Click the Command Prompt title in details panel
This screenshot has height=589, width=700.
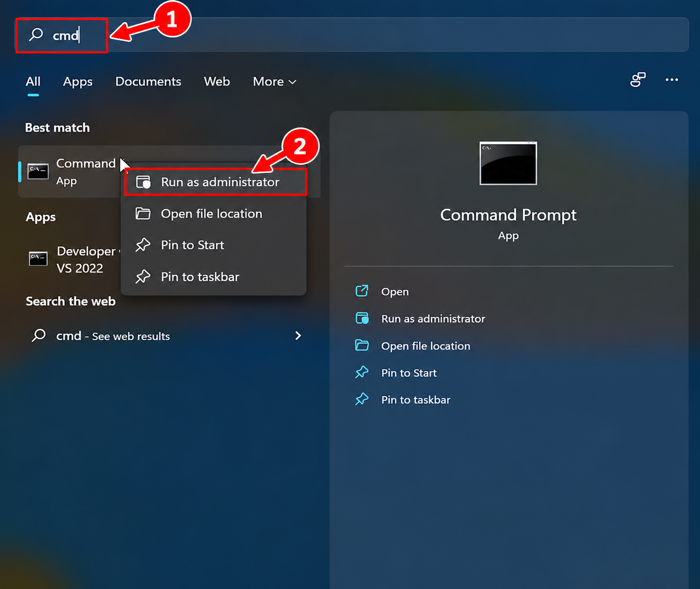click(x=508, y=215)
